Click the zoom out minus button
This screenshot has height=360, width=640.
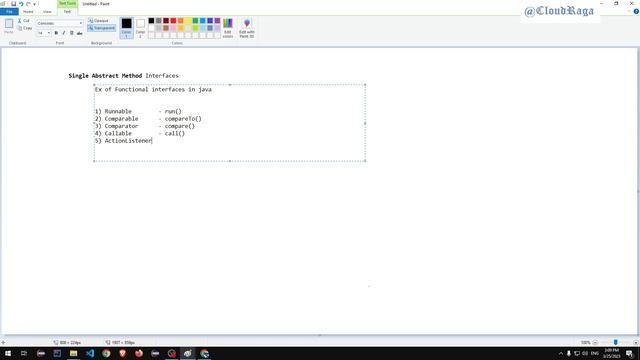tap(595, 342)
